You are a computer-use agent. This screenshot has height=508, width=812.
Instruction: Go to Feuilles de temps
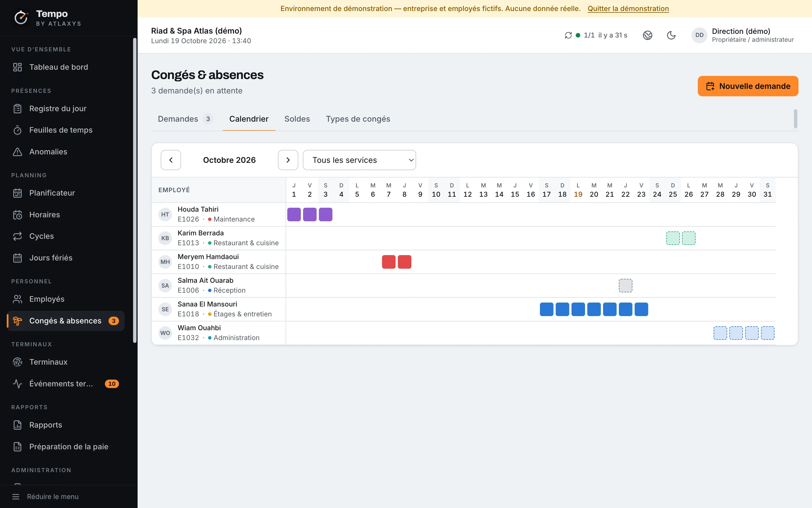click(66, 130)
